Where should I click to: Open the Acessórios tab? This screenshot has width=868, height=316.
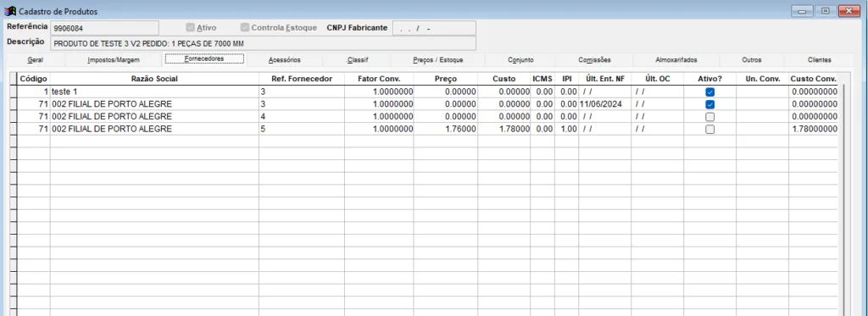tap(284, 60)
